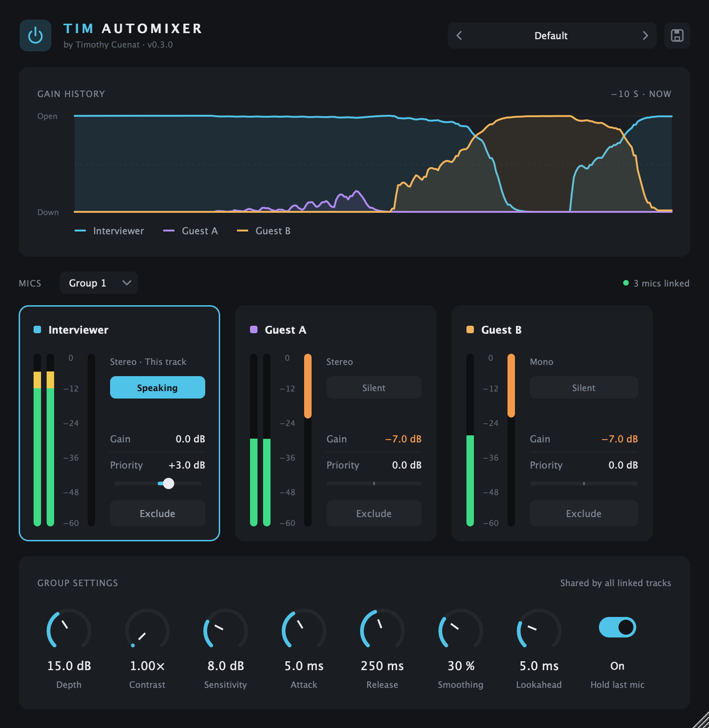The height and width of the screenshot is (728, 709).
Task: Click the Guest A legend entry
Action: point(190,231)
